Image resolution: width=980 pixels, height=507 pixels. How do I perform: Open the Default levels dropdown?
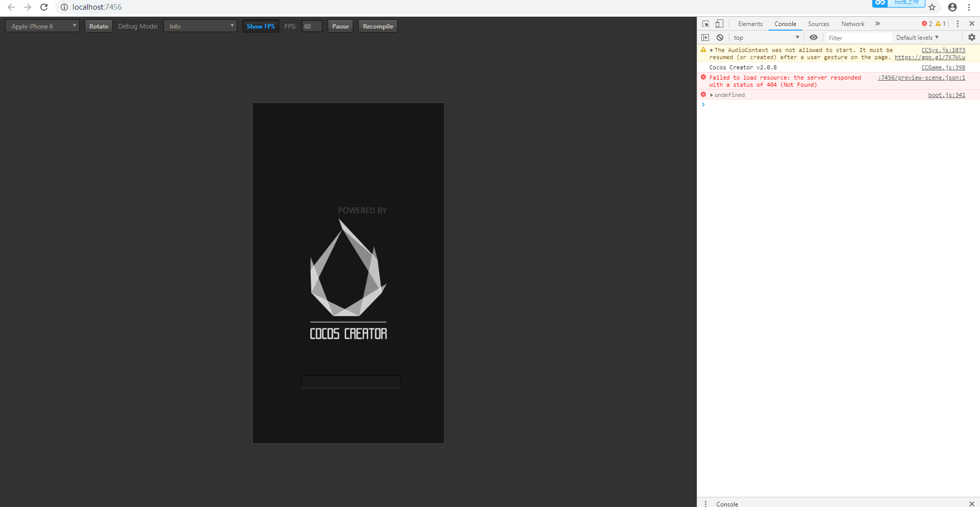click(917, 38)
